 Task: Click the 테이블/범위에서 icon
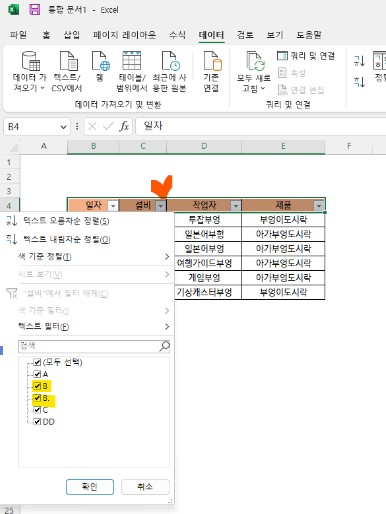tap(131, 61)
